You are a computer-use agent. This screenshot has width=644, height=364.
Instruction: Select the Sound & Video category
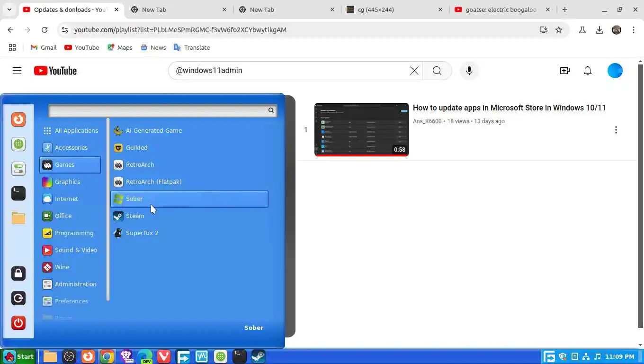pyautogui.click(x=70, y=250)
